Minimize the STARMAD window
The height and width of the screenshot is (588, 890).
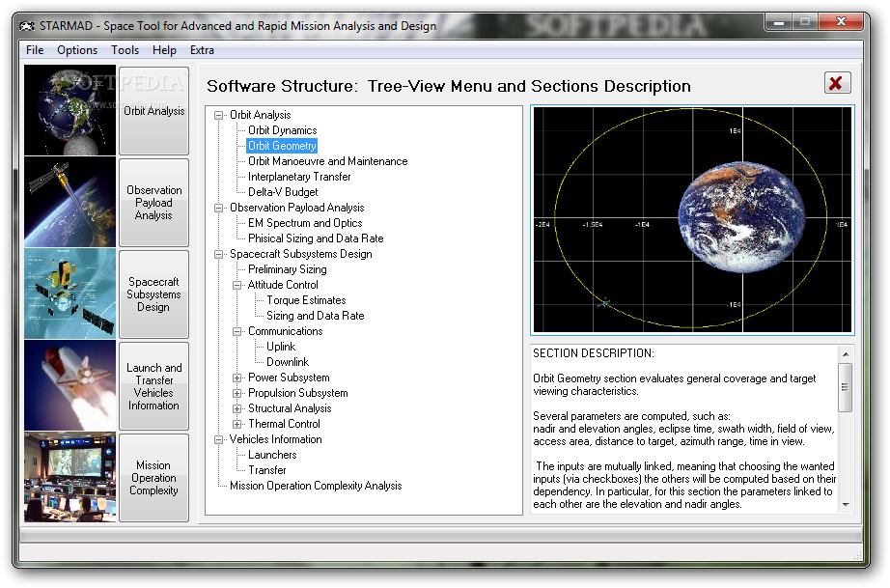[x=779, y=22]
